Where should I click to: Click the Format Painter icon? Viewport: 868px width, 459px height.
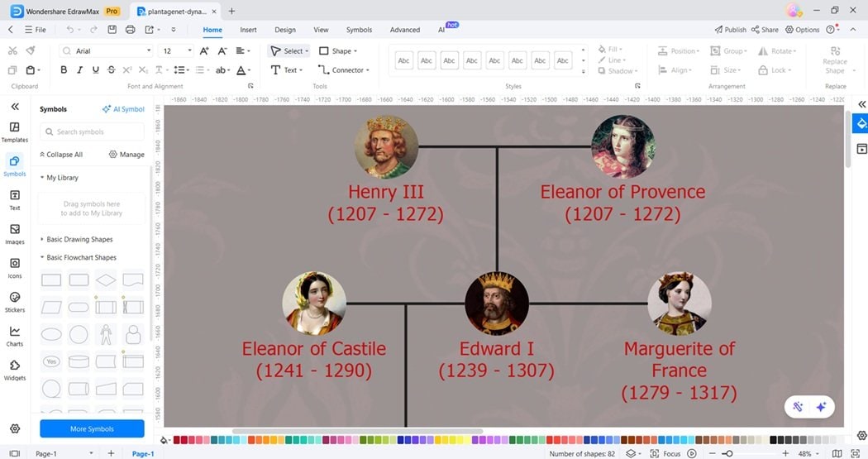[31, 50]
